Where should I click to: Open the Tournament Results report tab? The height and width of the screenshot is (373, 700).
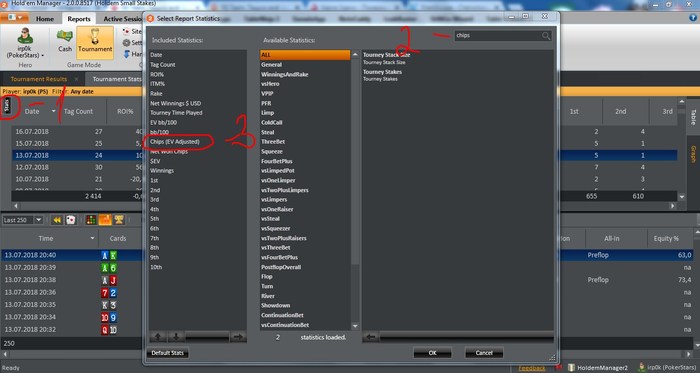[x=39, y=79]
